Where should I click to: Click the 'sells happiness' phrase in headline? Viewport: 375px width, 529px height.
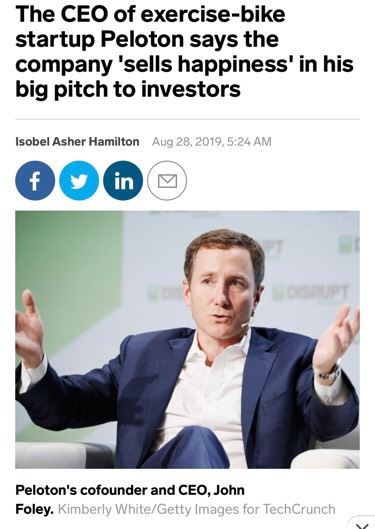coord(206,64)
